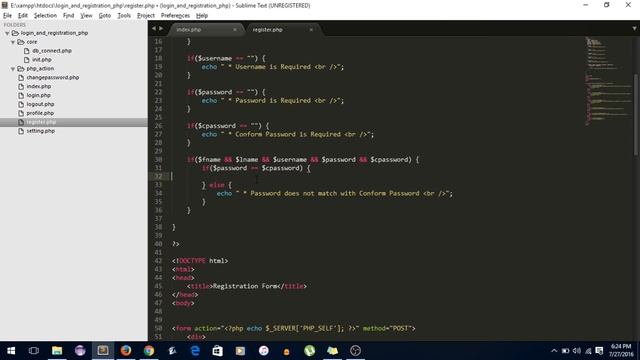Click line number 32 in gutter

click(158, 176)
